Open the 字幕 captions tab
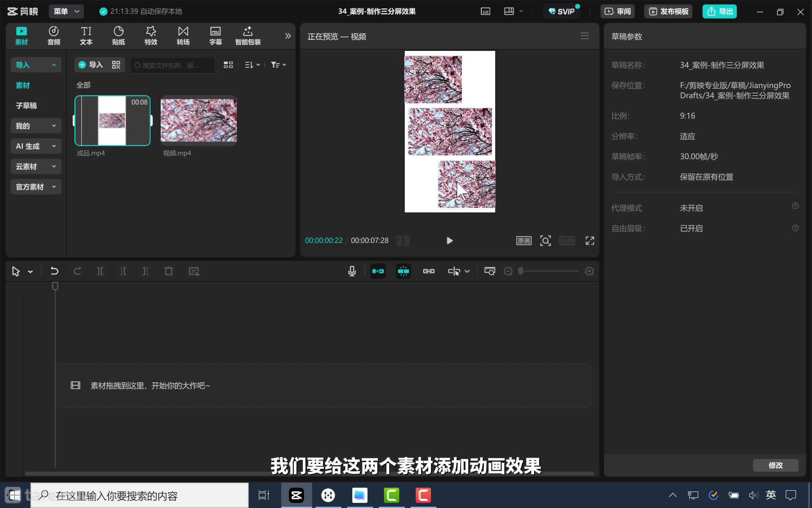 pos(216,36)
